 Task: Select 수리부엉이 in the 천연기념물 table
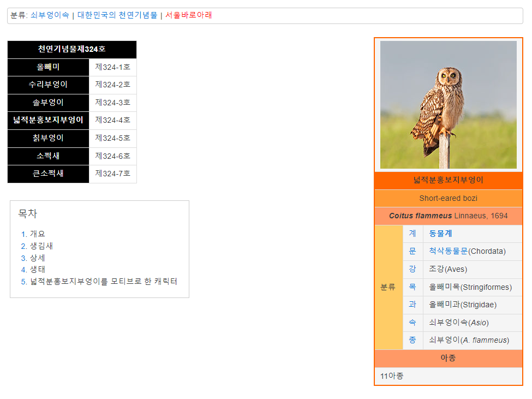(x=48, y=85)
